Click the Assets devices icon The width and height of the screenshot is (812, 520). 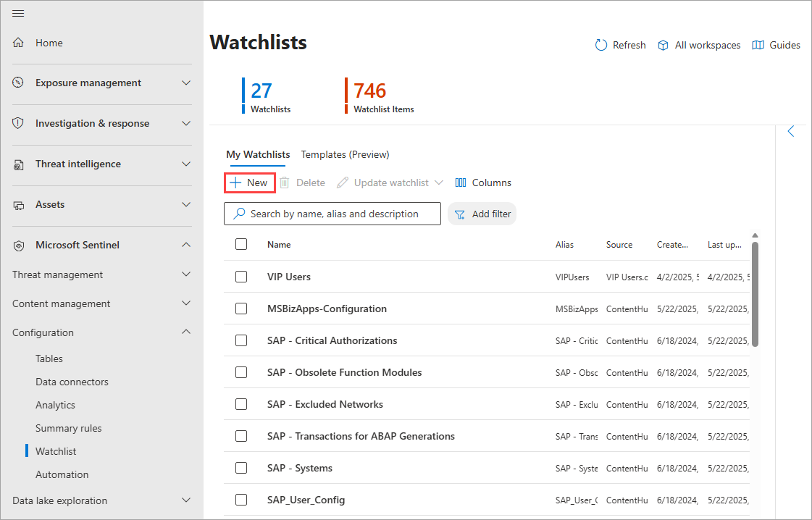18,205
